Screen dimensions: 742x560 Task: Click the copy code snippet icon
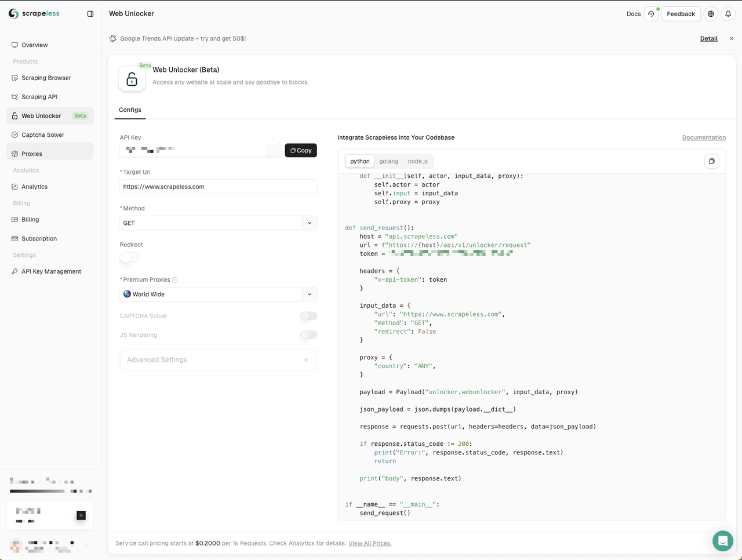tap(711, 161)
